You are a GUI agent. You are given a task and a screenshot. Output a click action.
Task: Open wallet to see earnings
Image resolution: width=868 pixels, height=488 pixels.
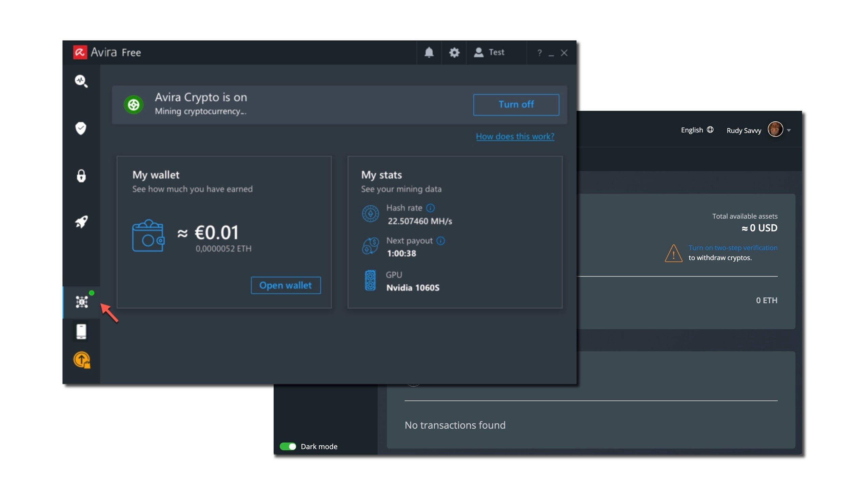coord(285,285)
